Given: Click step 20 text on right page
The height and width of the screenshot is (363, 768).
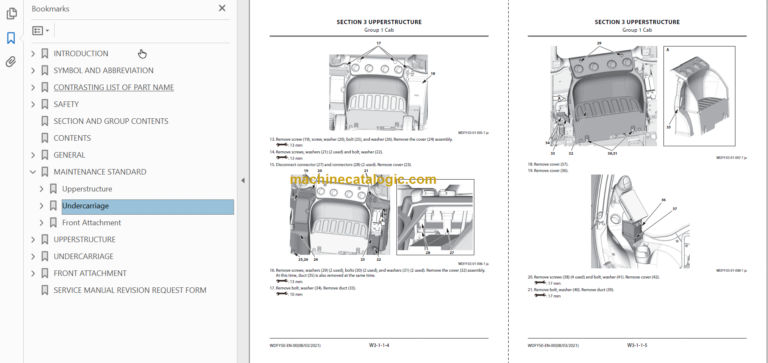Looking at the screenshot, I should pos(594,277).
